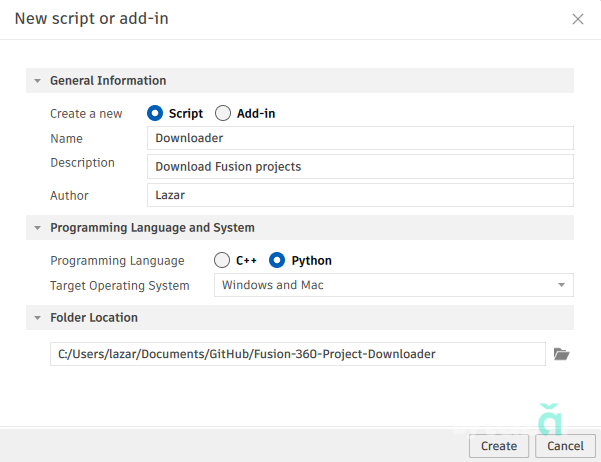Click the folder location path field
The image size is (601, 462).
[297, 354]
